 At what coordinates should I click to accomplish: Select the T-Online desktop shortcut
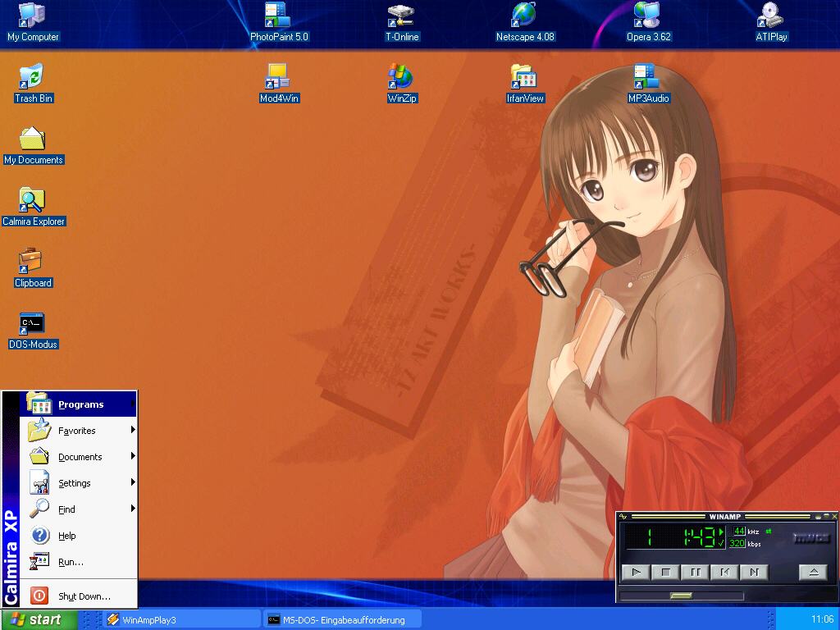[x=402, y=22]
